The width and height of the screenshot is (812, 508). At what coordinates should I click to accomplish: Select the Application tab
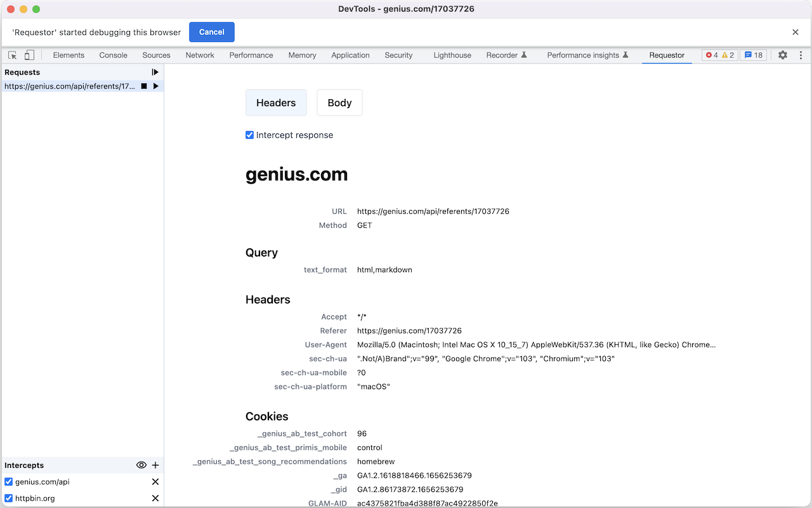tap(350, 55)
